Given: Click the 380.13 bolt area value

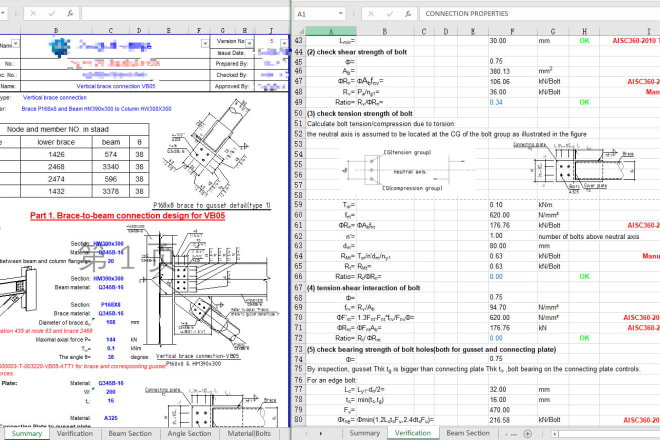Looking at the screenshot, I should click(500, 72).
